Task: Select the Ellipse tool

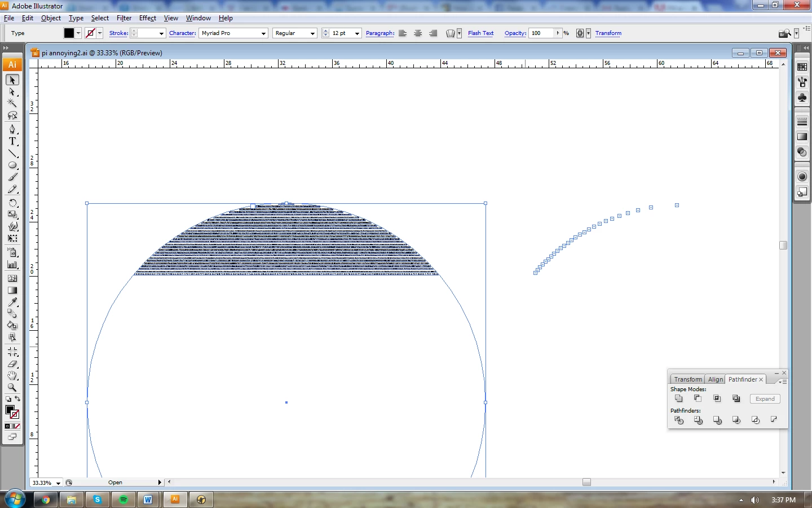Action: pyautogui.click(x=12, y=165)
